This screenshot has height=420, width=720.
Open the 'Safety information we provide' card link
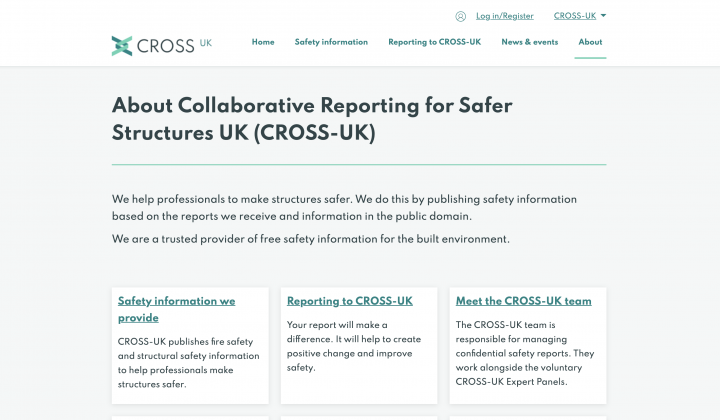176,309
